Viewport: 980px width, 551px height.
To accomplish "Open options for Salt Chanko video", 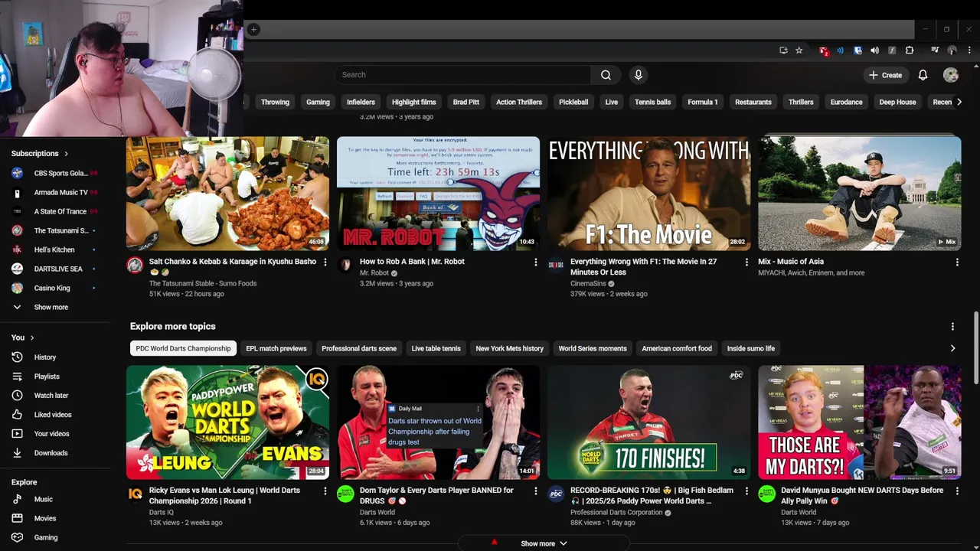I will [325, 262].
